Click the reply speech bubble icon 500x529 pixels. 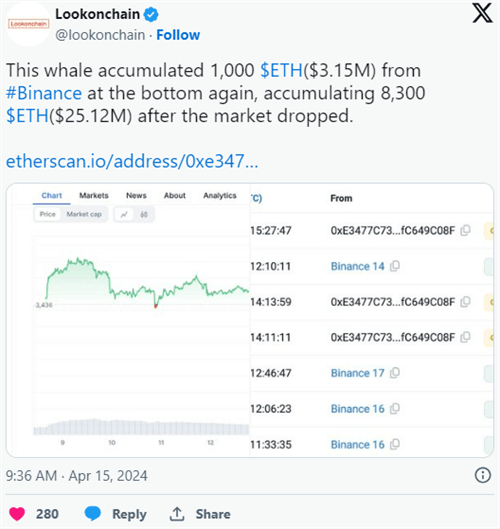click(x=93, y=513)
